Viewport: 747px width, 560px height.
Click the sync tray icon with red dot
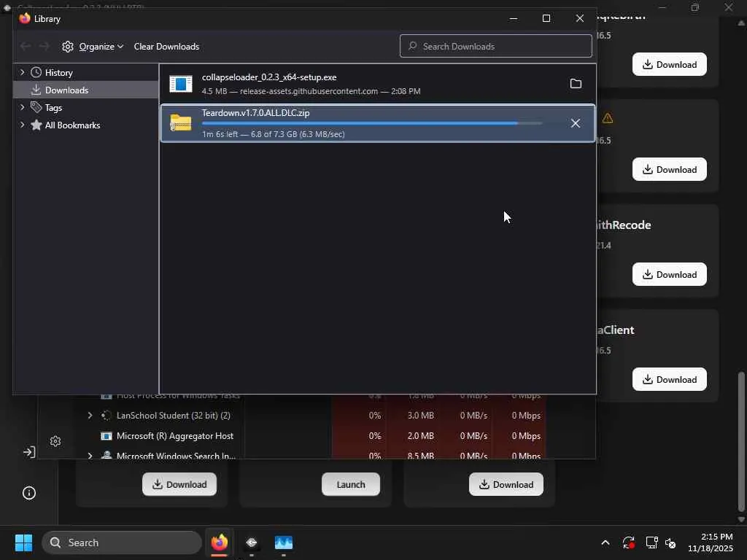point(628,542)
